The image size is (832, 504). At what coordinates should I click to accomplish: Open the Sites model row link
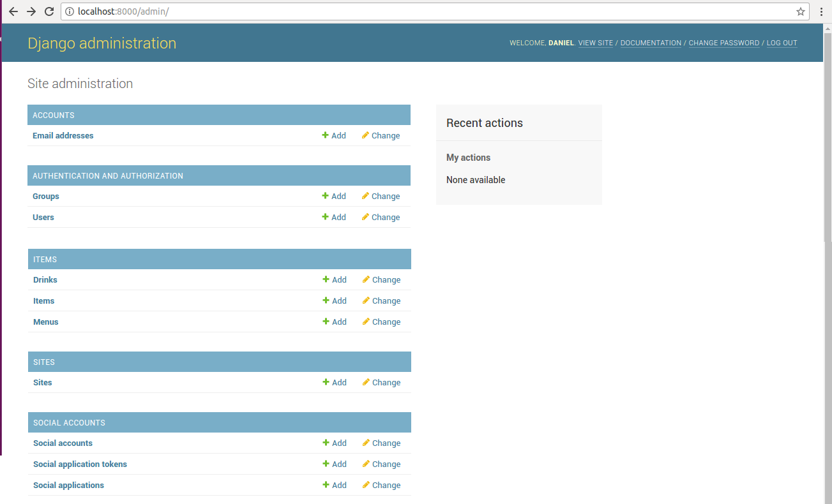[43, 382]
